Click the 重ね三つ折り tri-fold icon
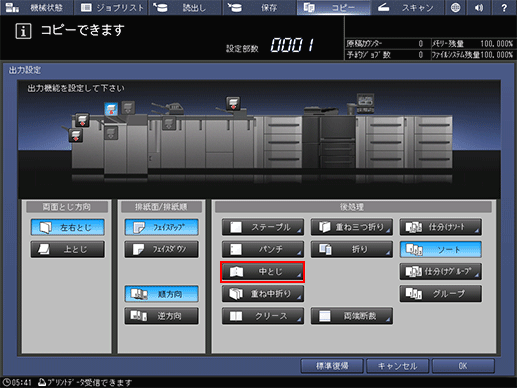The image size is (517, 388). (325, 227)
